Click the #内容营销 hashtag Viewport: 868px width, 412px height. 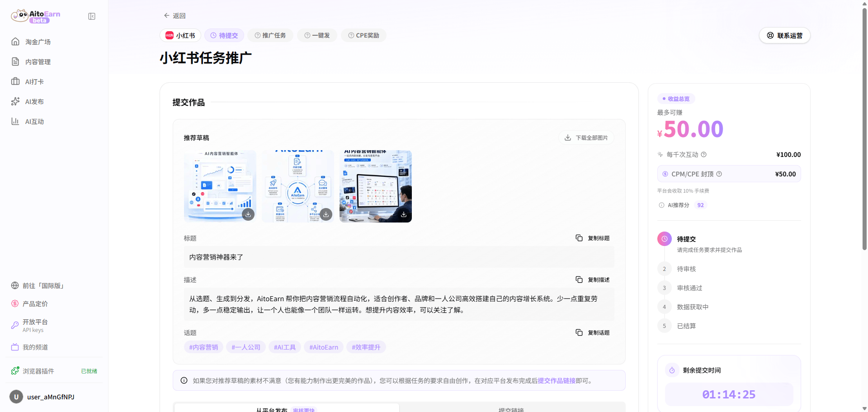(203, 347)
